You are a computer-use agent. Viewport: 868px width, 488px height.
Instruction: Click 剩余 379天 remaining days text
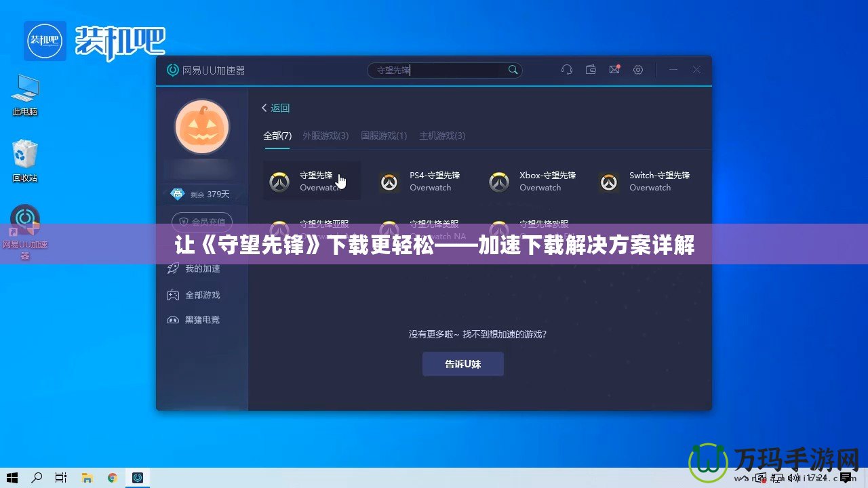click(210, 195)
